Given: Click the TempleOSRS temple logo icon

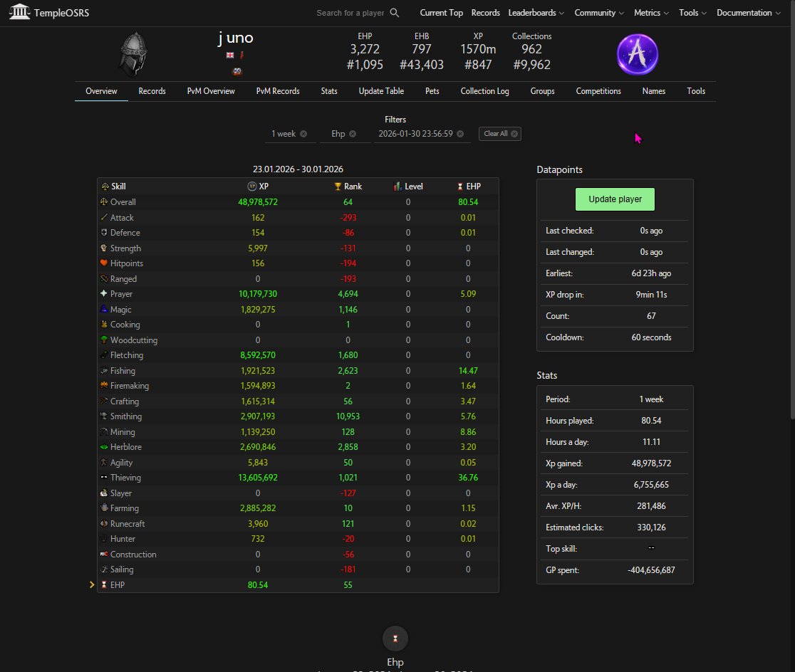Looking at the screenshot, I should [x=19, y=11].
